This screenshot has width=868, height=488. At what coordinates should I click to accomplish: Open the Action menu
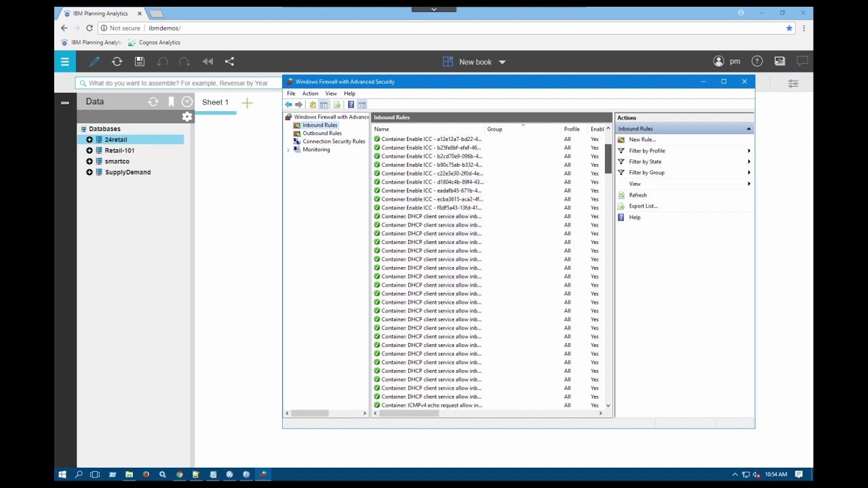pyautogui.click(x=310, y=94)
